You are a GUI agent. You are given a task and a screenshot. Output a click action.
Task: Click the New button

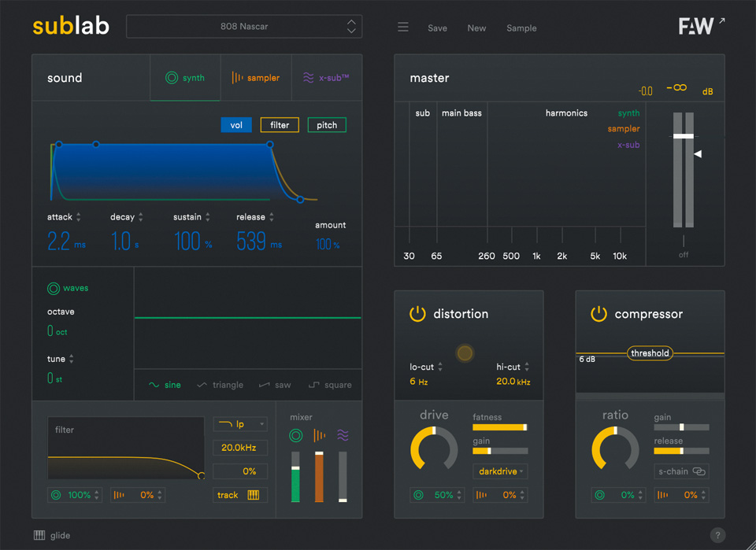(x=476, y=28)
